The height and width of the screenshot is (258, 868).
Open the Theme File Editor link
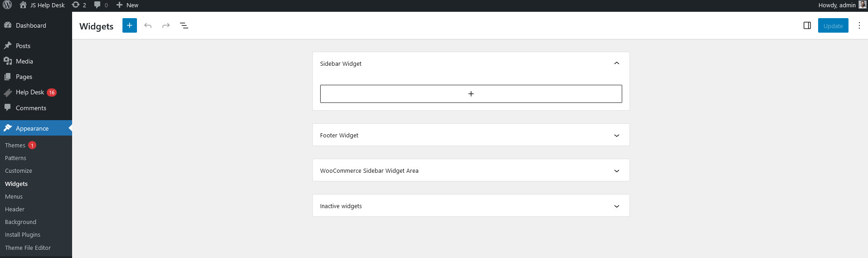point(28,248)
